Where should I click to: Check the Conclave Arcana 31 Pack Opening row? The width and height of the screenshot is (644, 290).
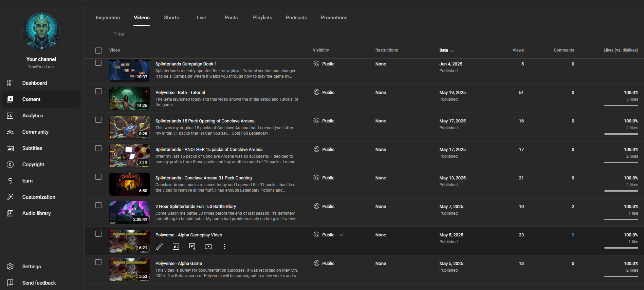point(98,177)
